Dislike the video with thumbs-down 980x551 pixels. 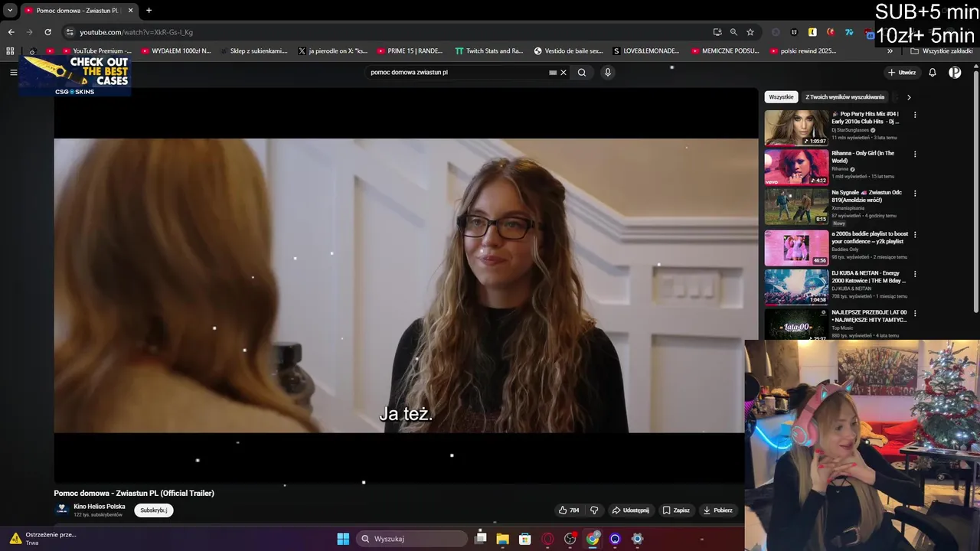594,510
